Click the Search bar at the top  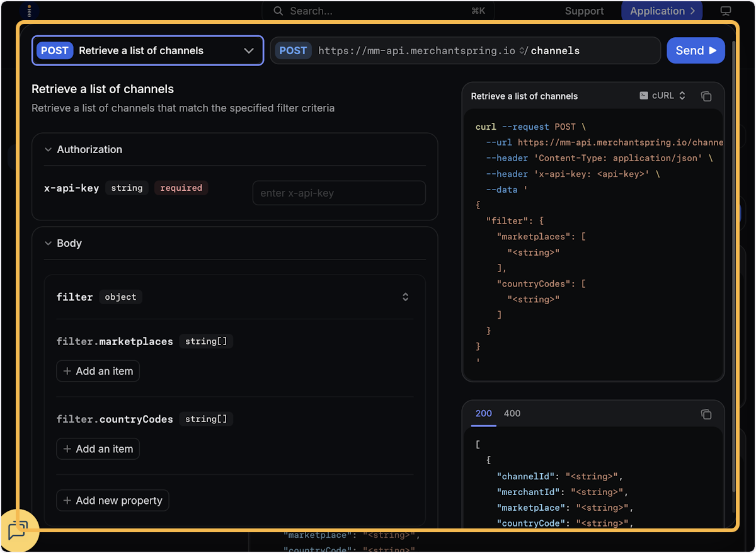378,11
